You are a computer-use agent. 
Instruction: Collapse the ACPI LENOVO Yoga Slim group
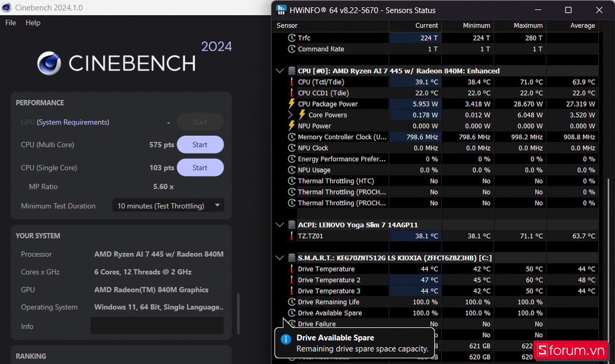279,225
